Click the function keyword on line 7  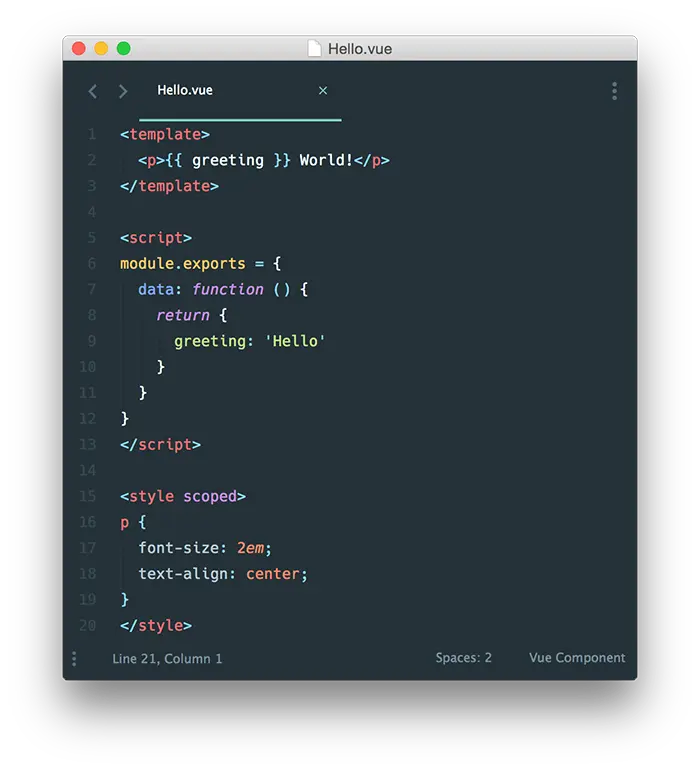[x=228, y=289]
